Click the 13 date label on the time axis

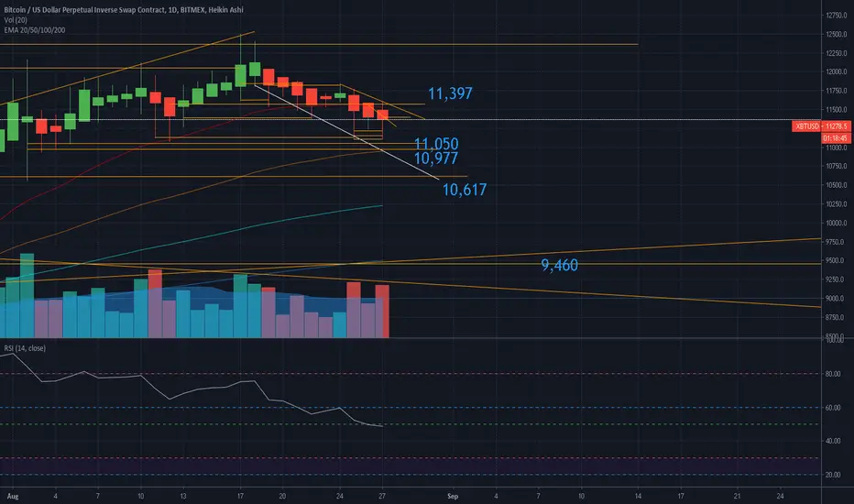tap(183, 496)
